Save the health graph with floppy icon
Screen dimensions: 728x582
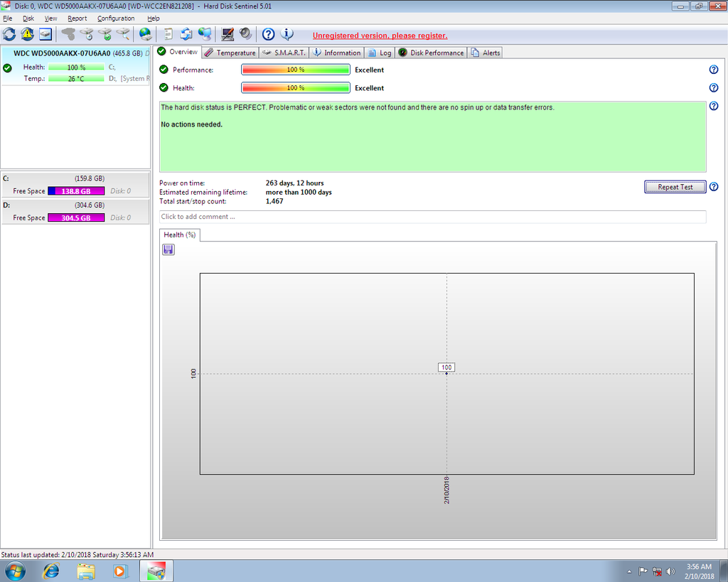click(168, 249)
